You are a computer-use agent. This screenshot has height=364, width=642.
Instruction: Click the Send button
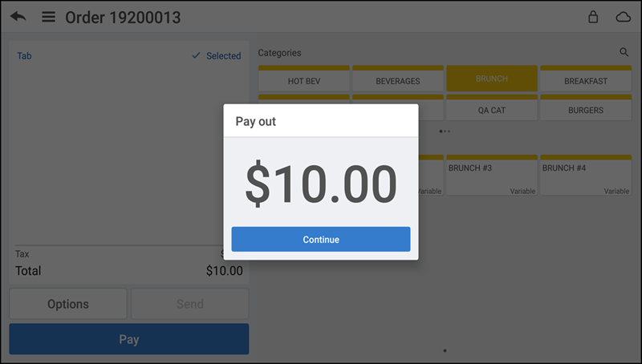point(190,304)
